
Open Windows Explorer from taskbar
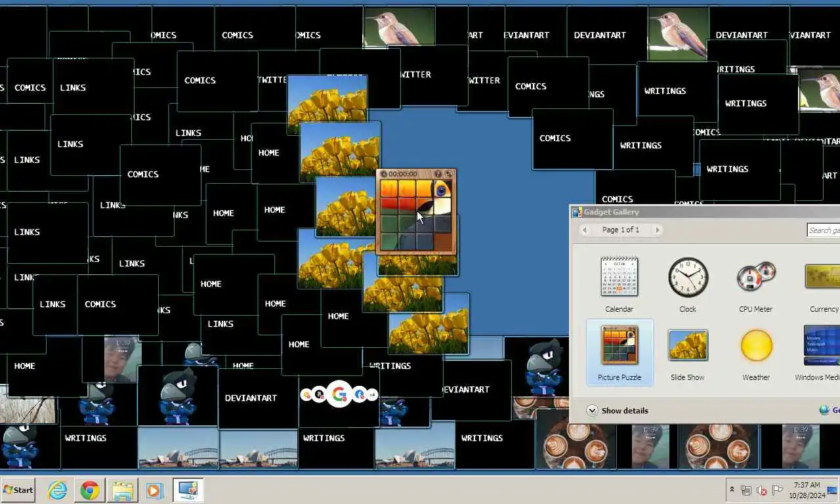[x=123, y=490]
